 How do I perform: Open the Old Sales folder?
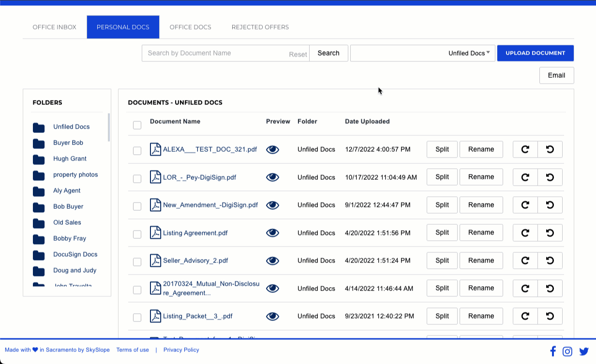(67, 222)
